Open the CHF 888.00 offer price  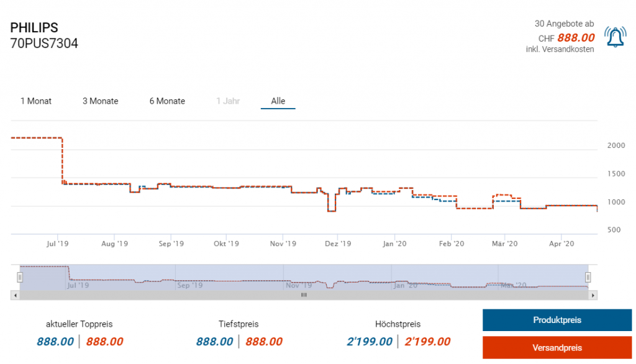click(x=576, y=37)
